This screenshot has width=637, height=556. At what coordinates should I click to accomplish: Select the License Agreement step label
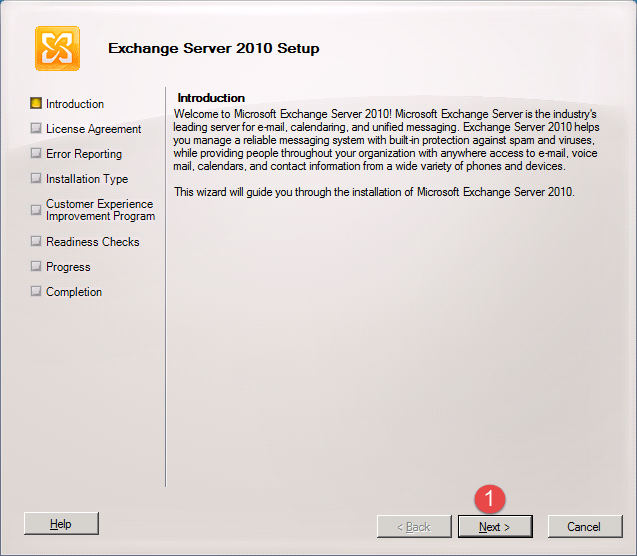[93, 129]
